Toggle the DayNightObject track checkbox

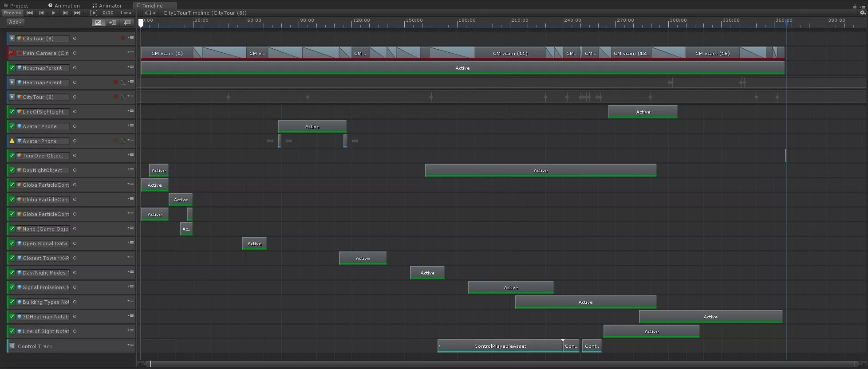pos(12,170)
